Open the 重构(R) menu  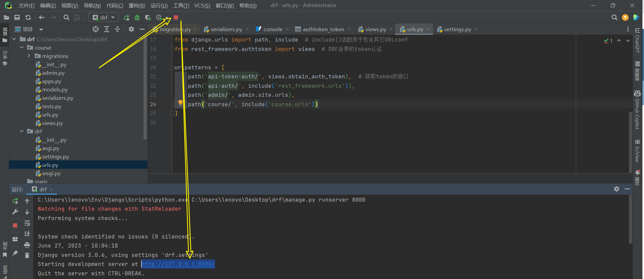coord(137,5)
